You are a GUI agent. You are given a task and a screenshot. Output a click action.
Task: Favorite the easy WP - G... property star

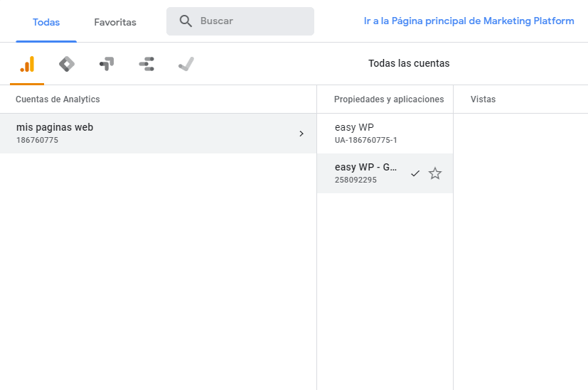435,173
